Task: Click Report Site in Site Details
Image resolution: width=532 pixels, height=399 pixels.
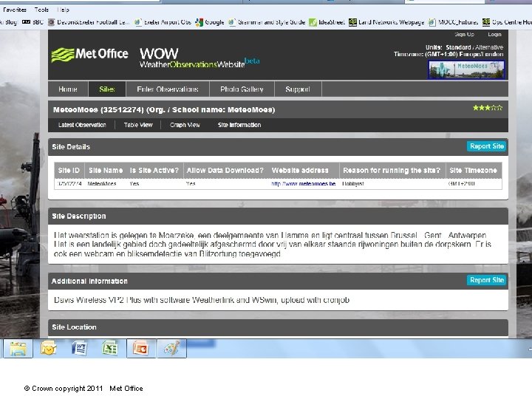Action: click(x=486, y=146)
